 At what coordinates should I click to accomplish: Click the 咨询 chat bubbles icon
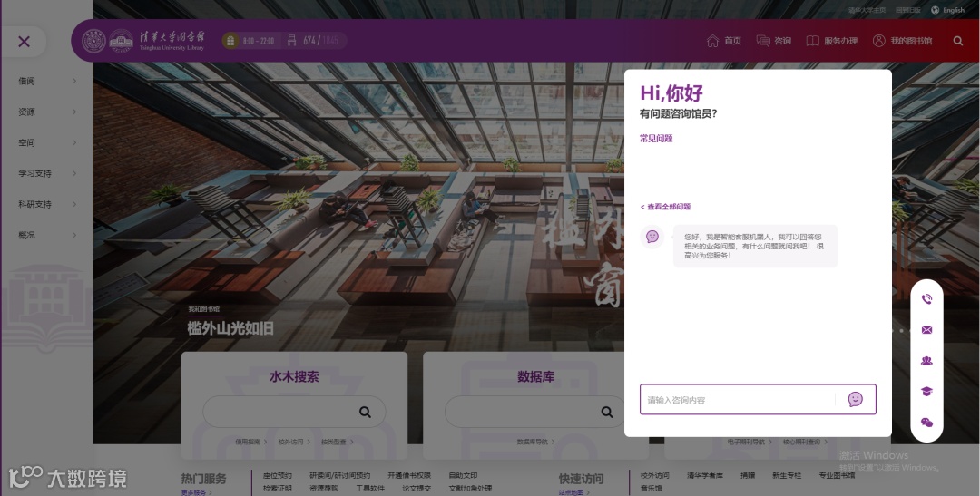[763, 41]
